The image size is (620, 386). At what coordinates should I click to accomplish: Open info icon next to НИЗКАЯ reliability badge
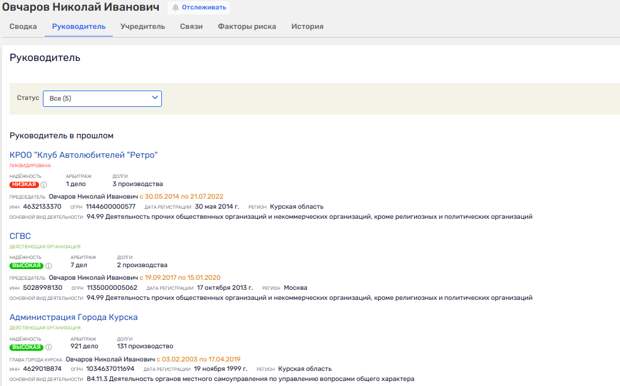pyautogui.click(x=44, y=185)
